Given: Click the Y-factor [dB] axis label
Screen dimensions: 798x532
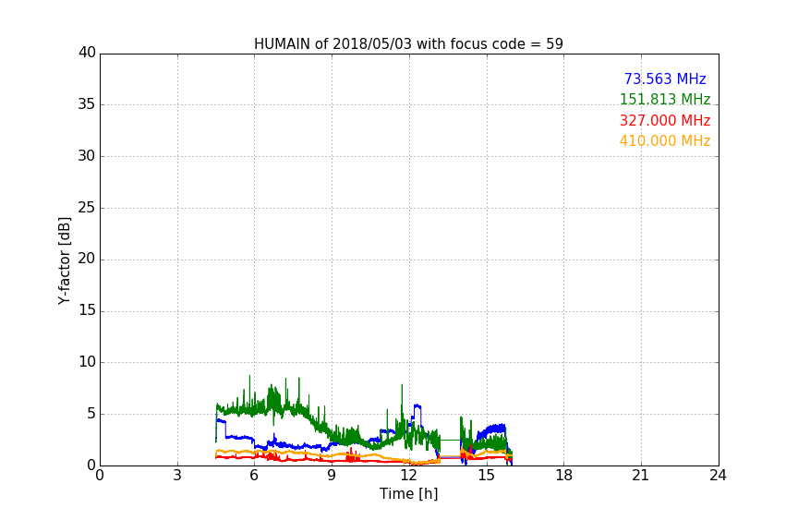Looking at the screenshot, I should pos(64,260).
